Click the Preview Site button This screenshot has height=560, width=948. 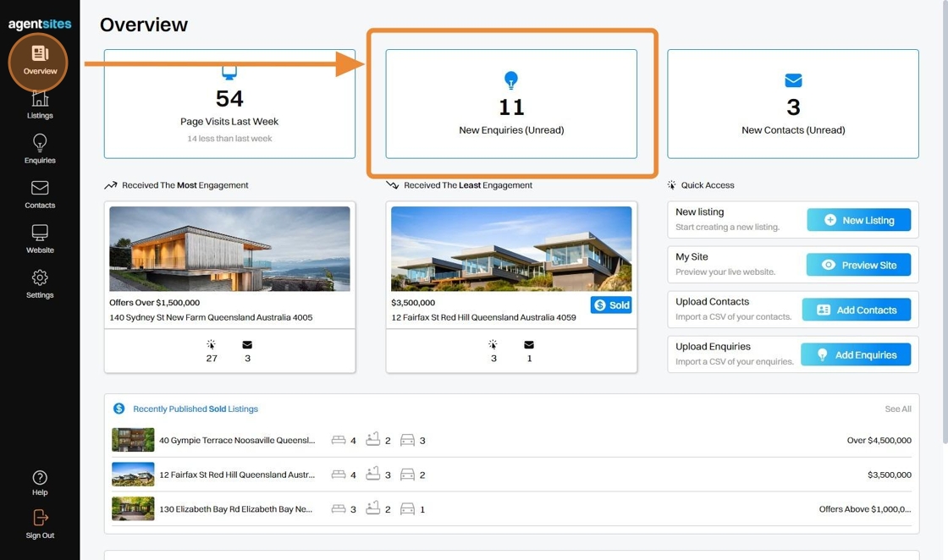click(859, 265)
